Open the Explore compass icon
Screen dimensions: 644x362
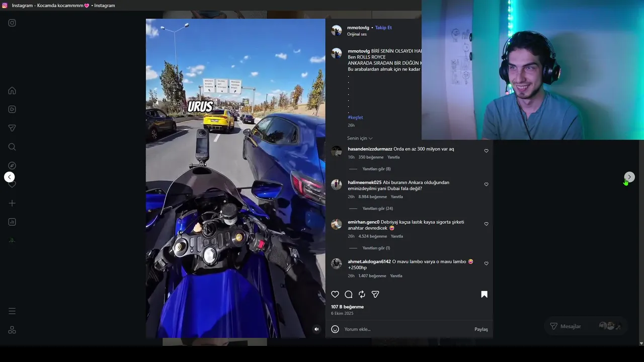point(12,165)
